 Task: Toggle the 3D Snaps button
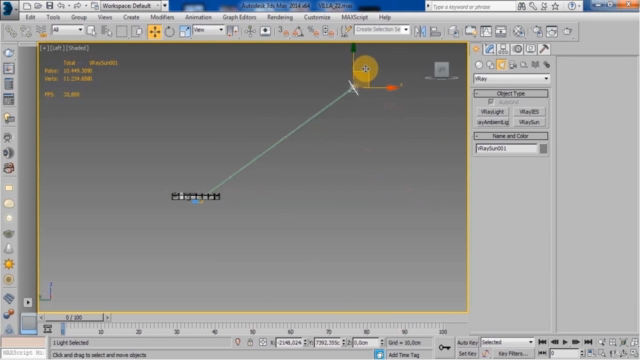(x=283, y=31)
